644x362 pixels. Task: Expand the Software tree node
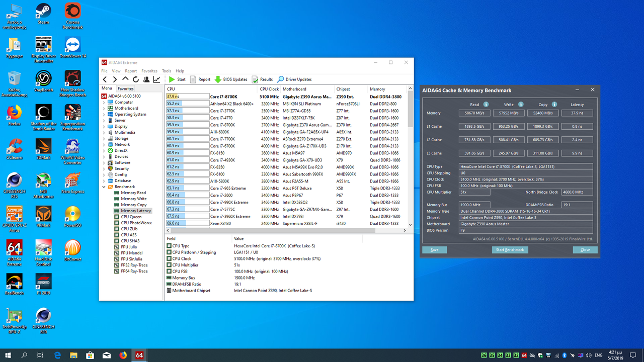click(104, 162)
